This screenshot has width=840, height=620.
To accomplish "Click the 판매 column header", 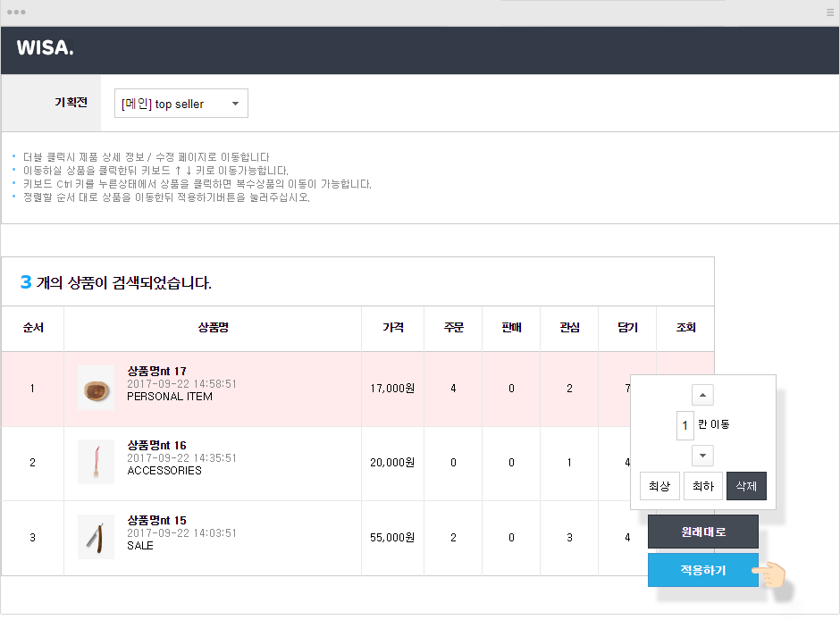I will pos(512,328).
